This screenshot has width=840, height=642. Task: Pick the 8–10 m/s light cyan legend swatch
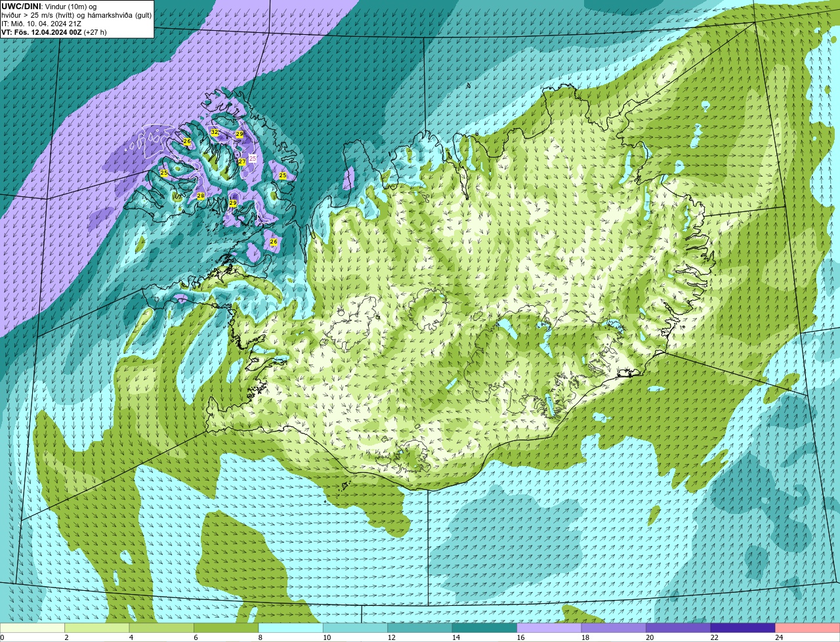pyautogui.click(x=291, y=628)
